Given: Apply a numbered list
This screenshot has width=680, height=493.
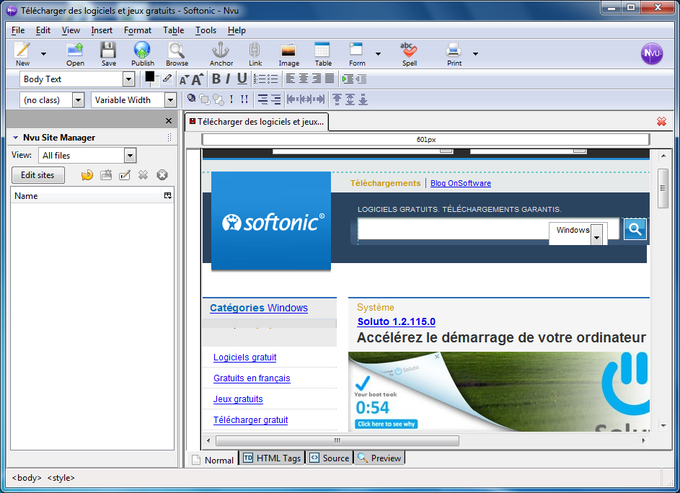Looking at the screenshot, I should pos(259,79).
